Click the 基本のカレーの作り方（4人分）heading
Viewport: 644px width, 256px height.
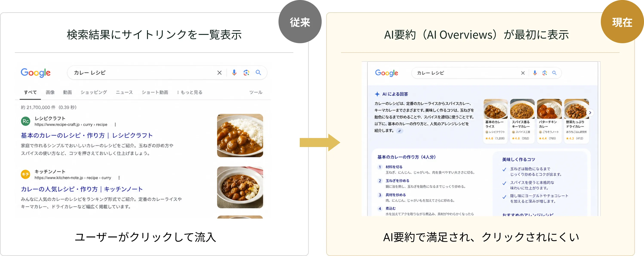coord(407,157)
